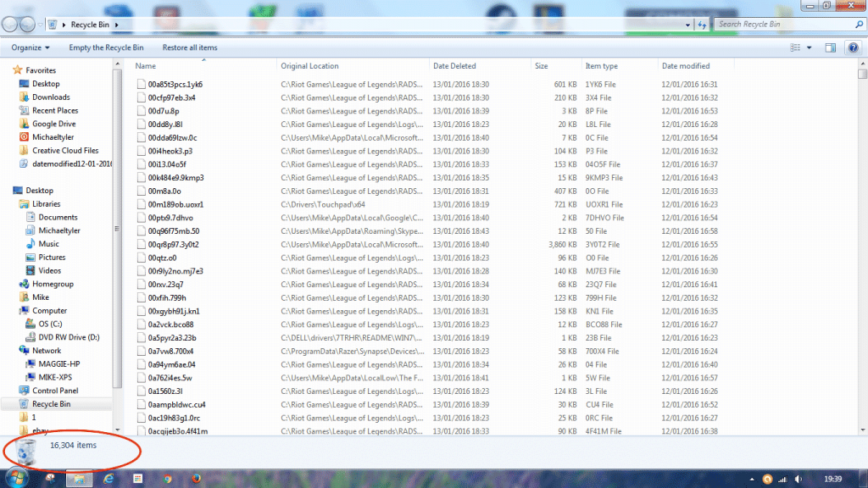Click the Forward navigation button

[x=27, y=25]
